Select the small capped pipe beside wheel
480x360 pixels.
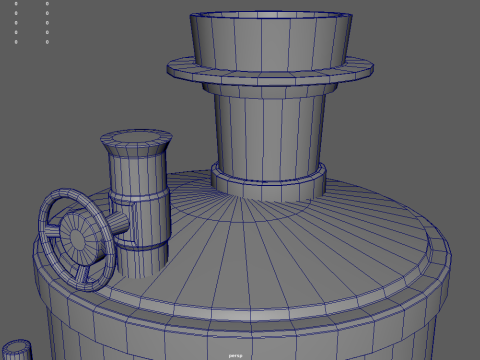tap(137, 203)
